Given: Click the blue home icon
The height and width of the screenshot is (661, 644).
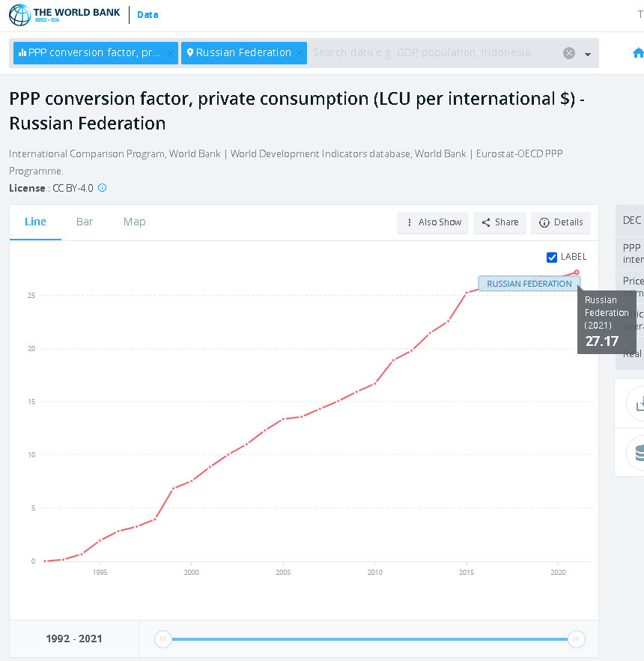Looking at the screenshot, I should click(x=638, y=53).
